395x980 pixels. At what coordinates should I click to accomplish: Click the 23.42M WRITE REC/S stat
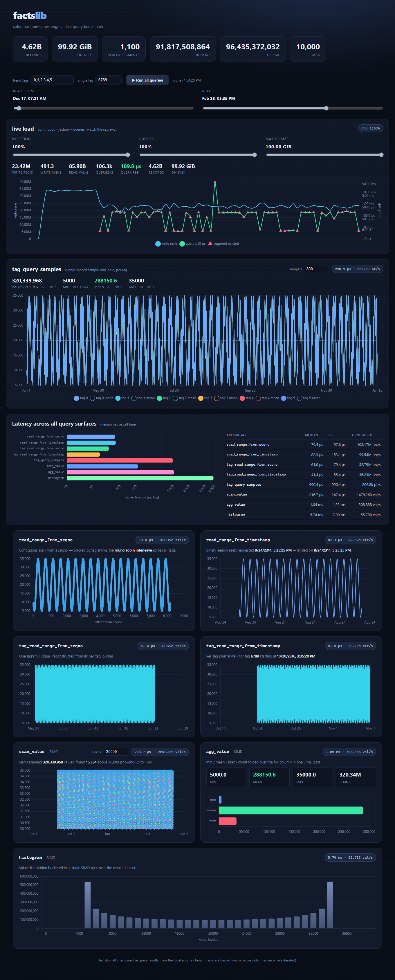22,169
